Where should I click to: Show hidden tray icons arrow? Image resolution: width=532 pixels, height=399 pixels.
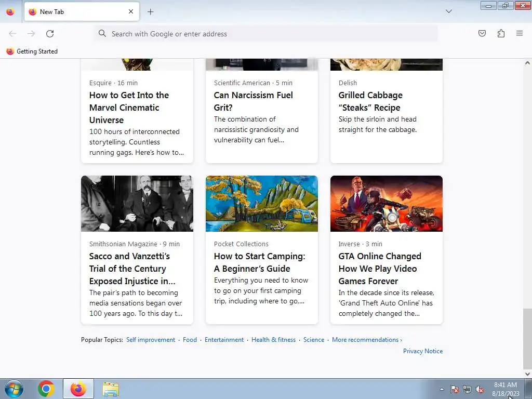point(442,389)
